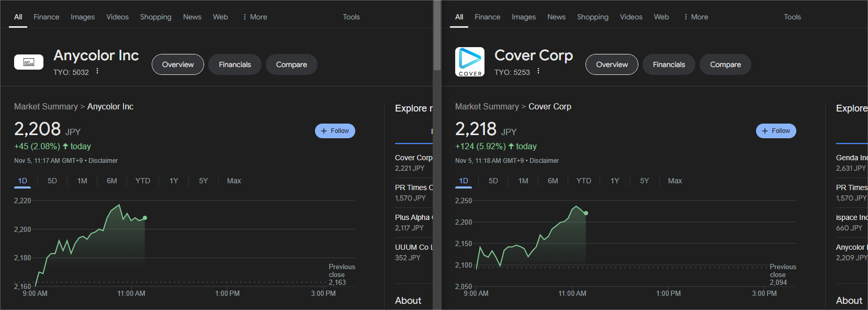Switch to News tab in Anycolor window
Screen dimensions: 868x310
pos(192,17)
